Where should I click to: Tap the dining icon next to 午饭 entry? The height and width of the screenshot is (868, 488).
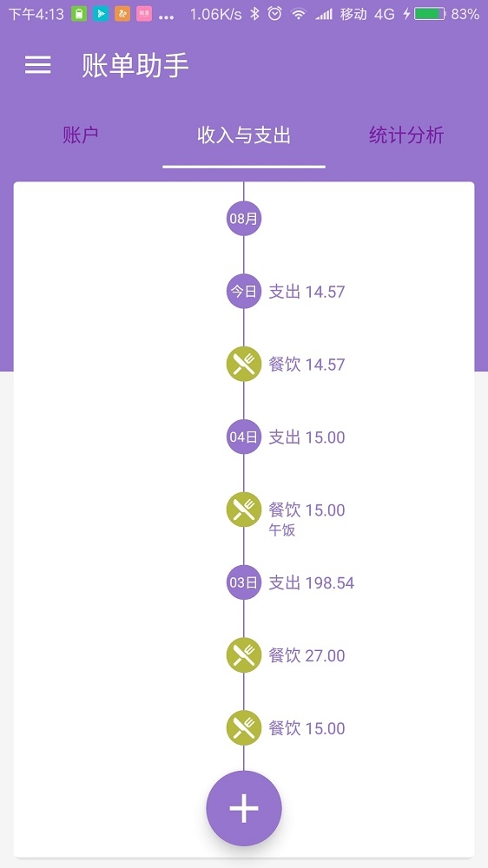coord(244,510)
